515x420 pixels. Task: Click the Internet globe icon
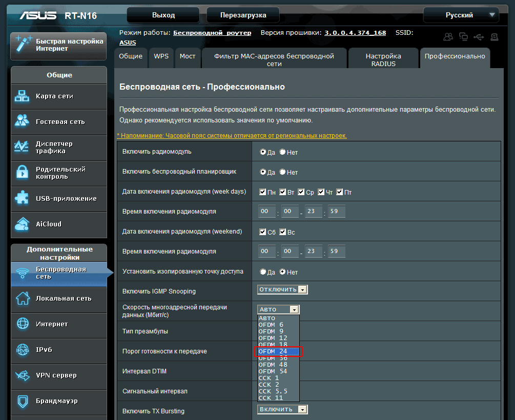(23, 324)
